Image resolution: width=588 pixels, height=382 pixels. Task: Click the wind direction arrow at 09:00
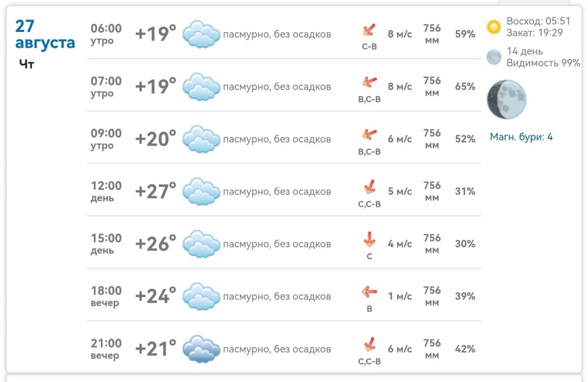point(369,134)
